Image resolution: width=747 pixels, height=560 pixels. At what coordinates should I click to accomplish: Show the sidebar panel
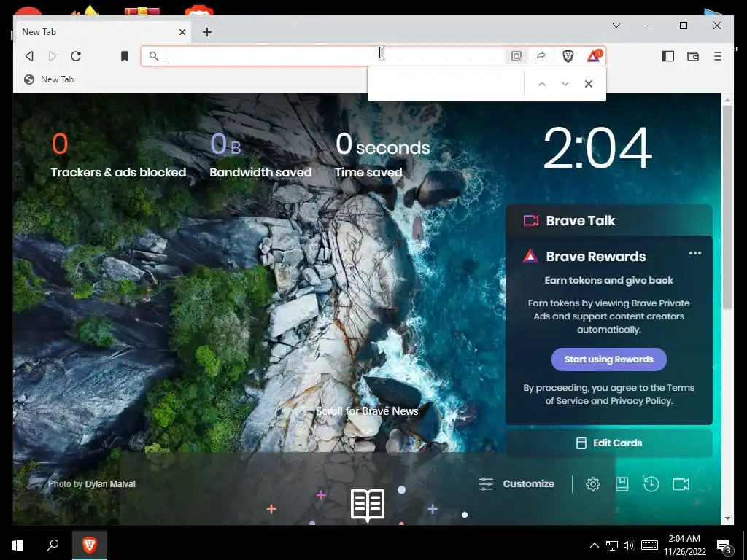tap(668, 56)
